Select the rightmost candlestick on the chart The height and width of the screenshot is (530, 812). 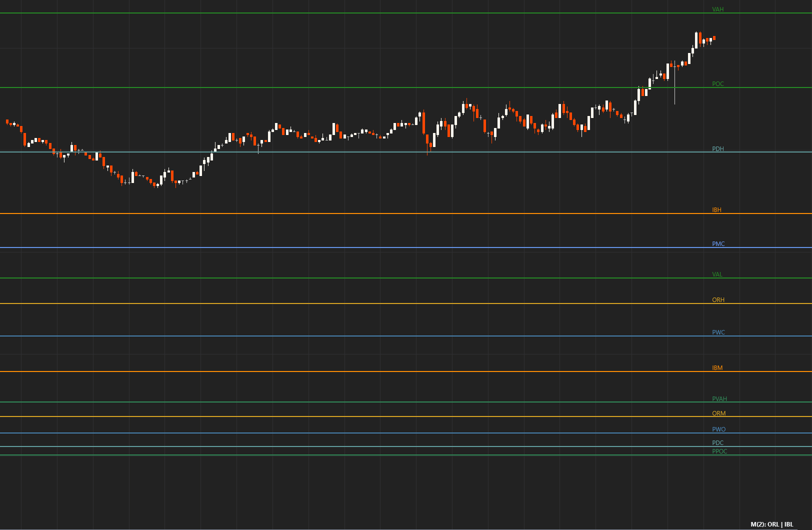point(714,37)
